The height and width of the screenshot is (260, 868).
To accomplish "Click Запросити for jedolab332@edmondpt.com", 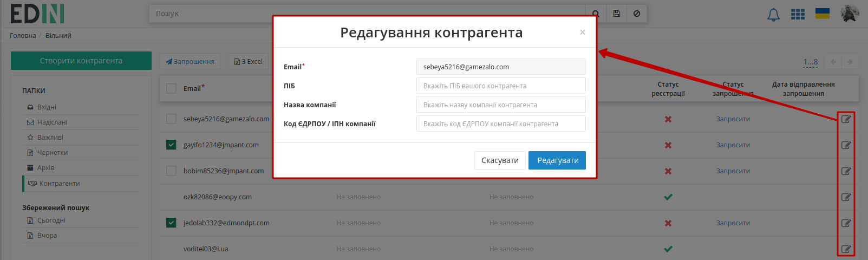I will click(733, 223).
